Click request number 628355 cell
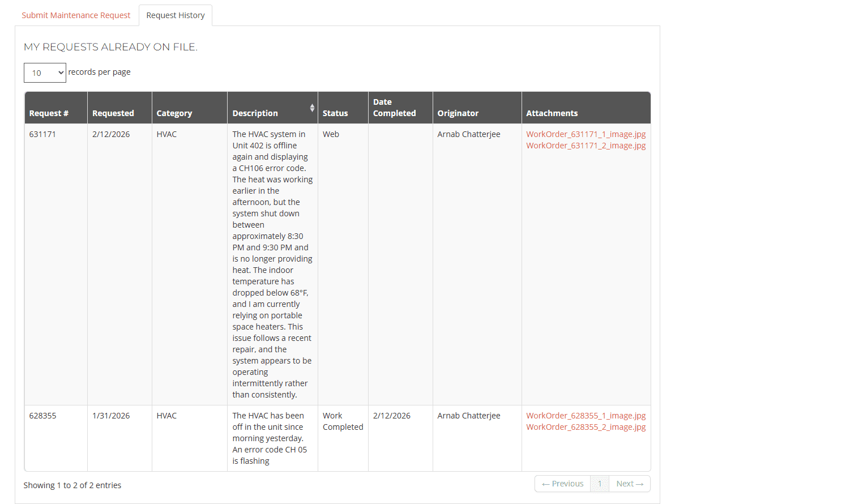This screenshot has width=846, height=504. pos(42,416)
